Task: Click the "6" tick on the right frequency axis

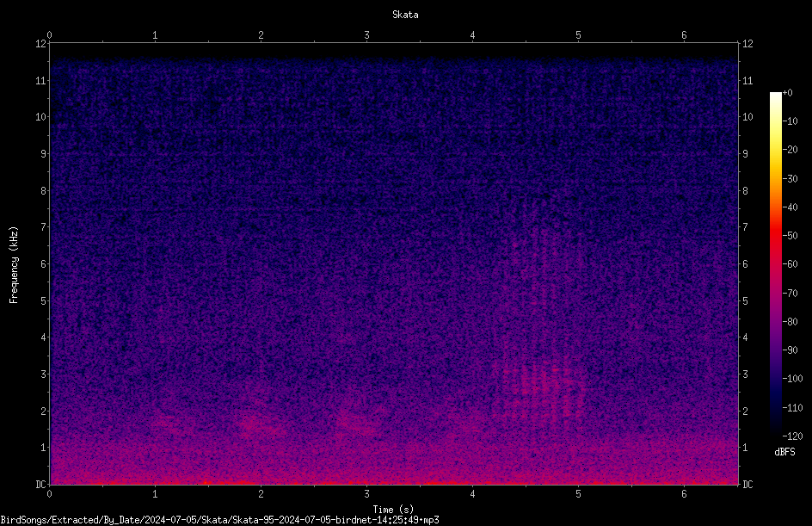Action: coord(745,263)
